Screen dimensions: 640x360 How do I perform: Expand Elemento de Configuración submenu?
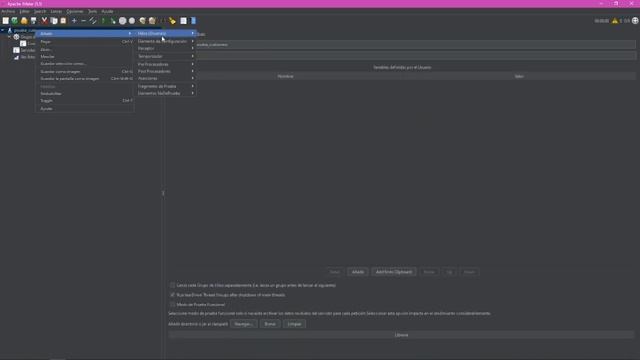click(166, 41)
